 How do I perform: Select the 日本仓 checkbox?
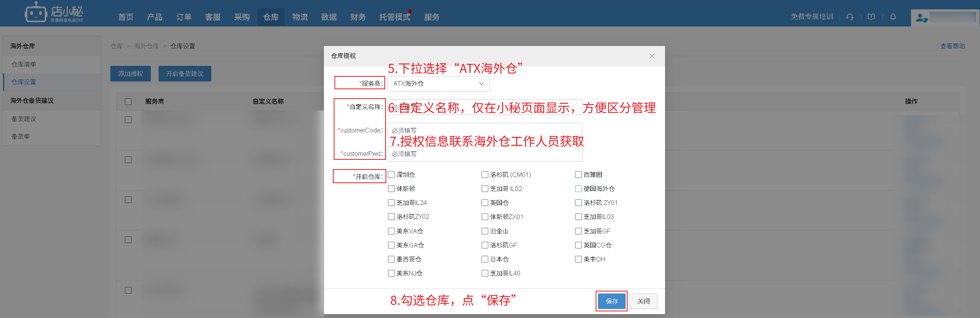[x=485, y=259]
